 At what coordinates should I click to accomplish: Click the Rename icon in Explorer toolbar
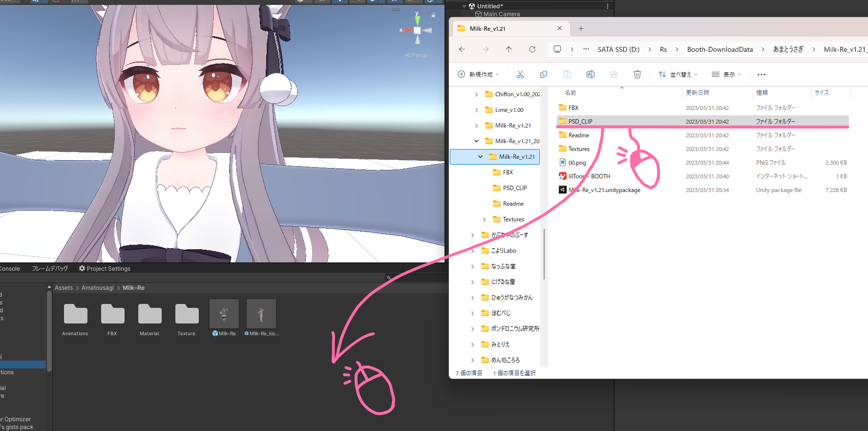(590, 74)
